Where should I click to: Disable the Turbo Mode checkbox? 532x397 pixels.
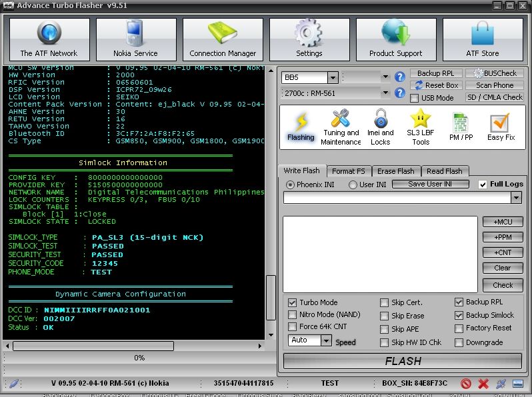293,302
